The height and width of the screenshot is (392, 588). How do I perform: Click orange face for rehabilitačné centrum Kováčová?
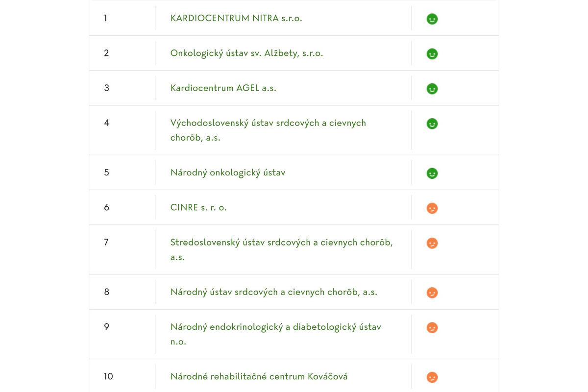point(432,377)
